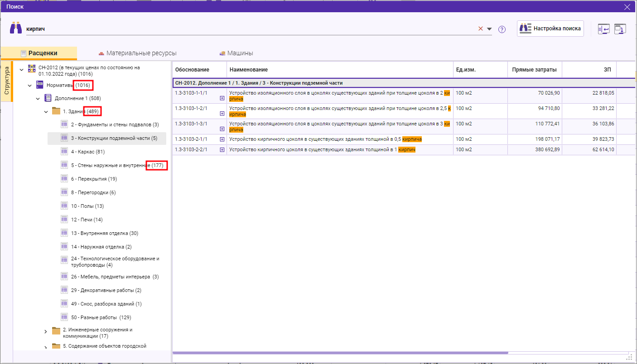
Task: Click into the search field containing 'кирпич'
Action: click(x=249, y=29)
